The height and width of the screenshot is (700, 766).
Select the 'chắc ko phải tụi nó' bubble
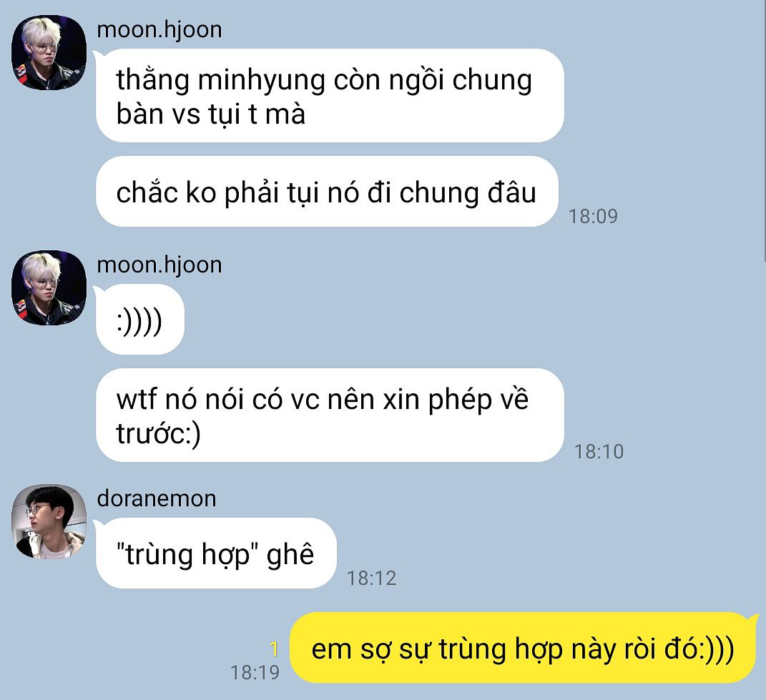pos(327,192)
